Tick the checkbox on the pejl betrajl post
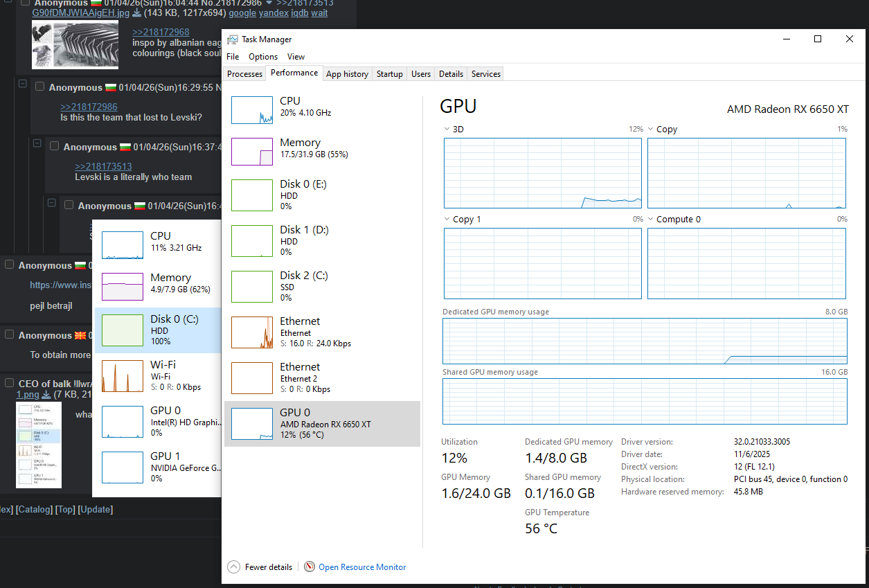869x588 pixels. point(10,265)
